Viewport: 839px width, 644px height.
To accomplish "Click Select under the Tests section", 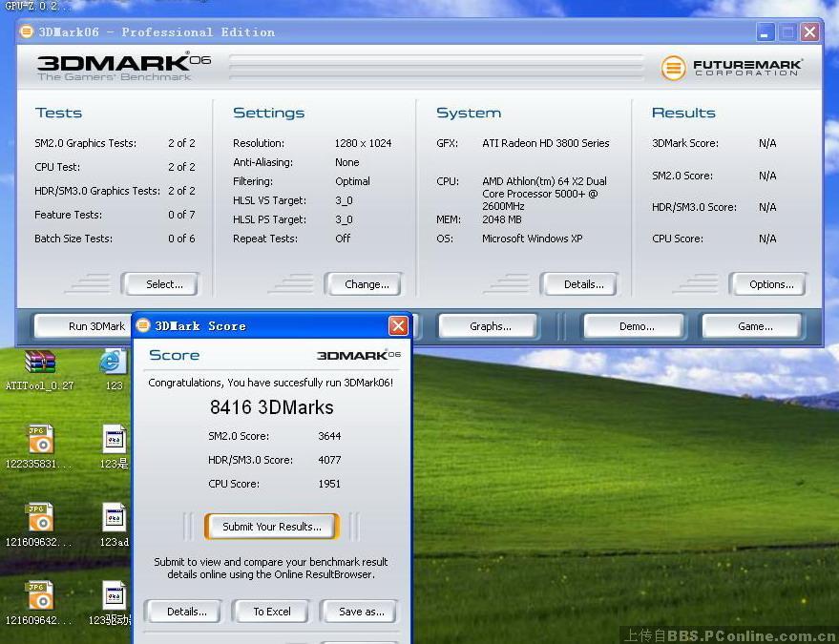I will [x=163, y=284].
